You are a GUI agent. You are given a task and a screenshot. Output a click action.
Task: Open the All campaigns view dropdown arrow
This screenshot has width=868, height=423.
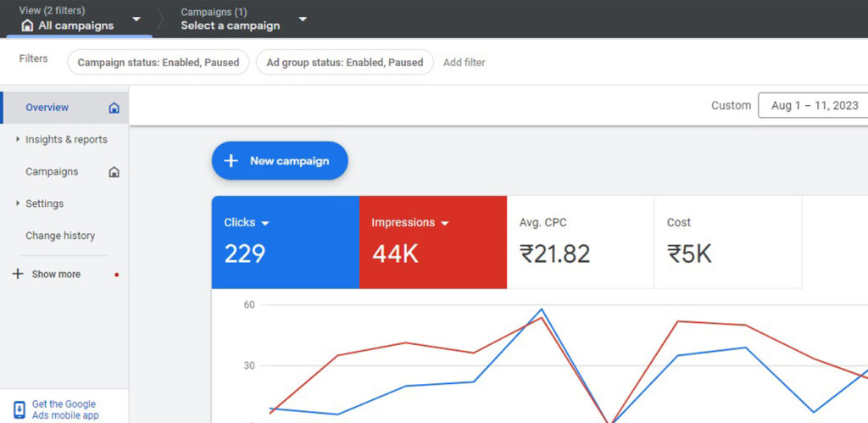(136, 19)
